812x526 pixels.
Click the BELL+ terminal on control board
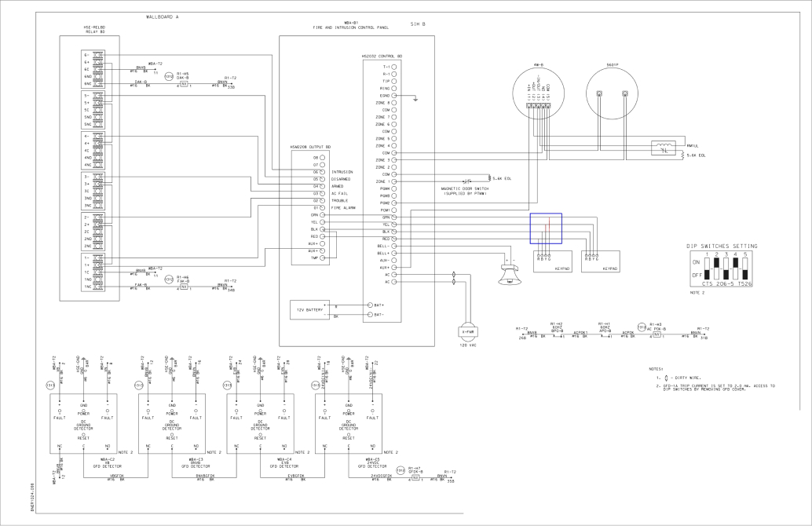[x=394, y=254]
